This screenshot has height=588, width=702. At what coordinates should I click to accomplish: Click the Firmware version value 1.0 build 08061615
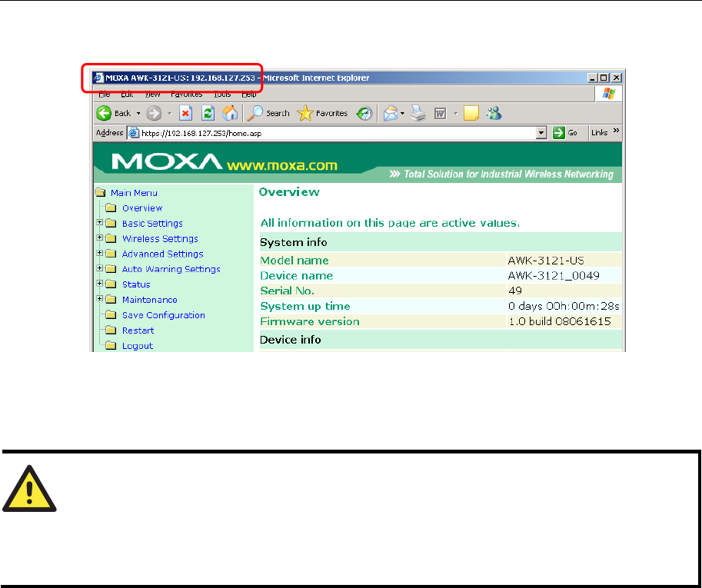(x=560, y=321)
